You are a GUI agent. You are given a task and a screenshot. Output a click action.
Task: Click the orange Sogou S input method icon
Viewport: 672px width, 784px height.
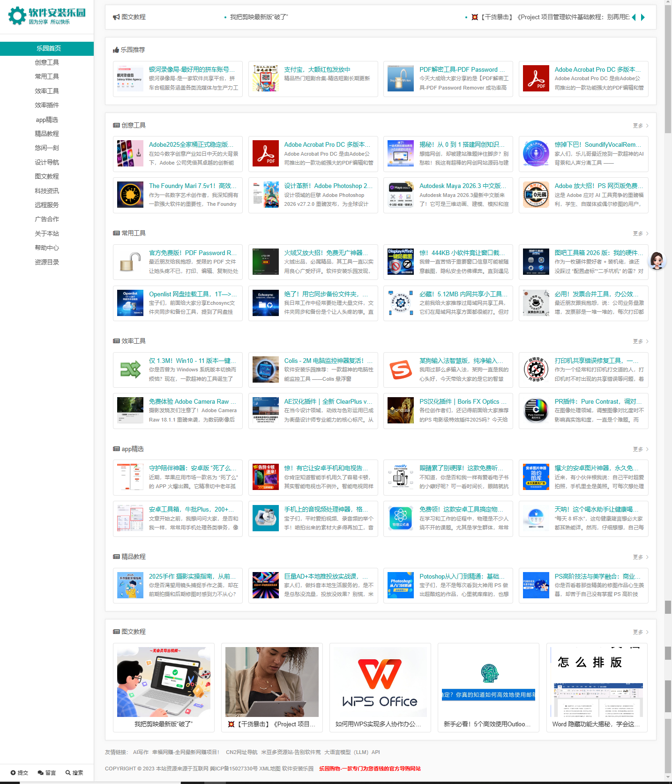point(401,369)
